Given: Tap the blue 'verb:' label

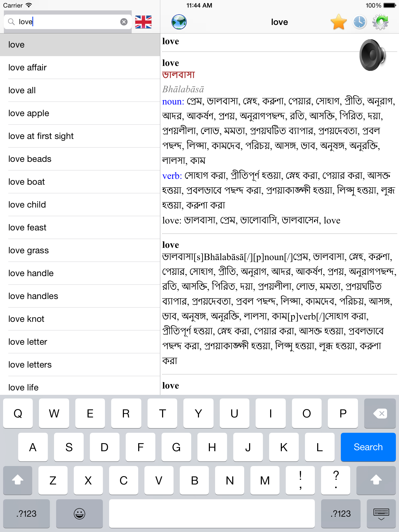Looking at the screenshot, I should 172,176.
